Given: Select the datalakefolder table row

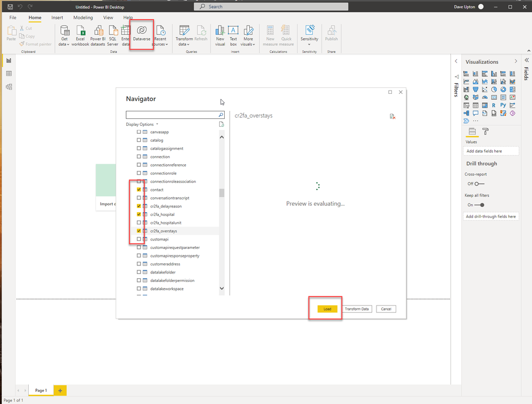Looking at the screenshot, I should (163, 272).
